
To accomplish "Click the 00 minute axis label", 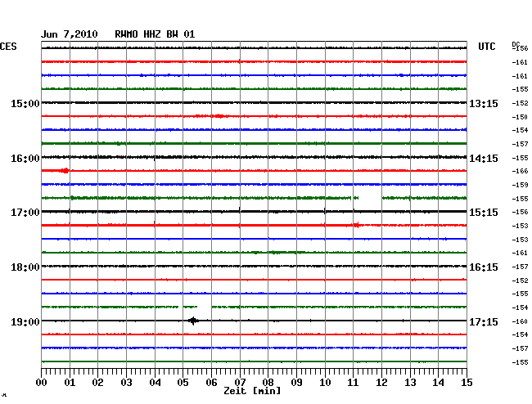I will (42, 383).
